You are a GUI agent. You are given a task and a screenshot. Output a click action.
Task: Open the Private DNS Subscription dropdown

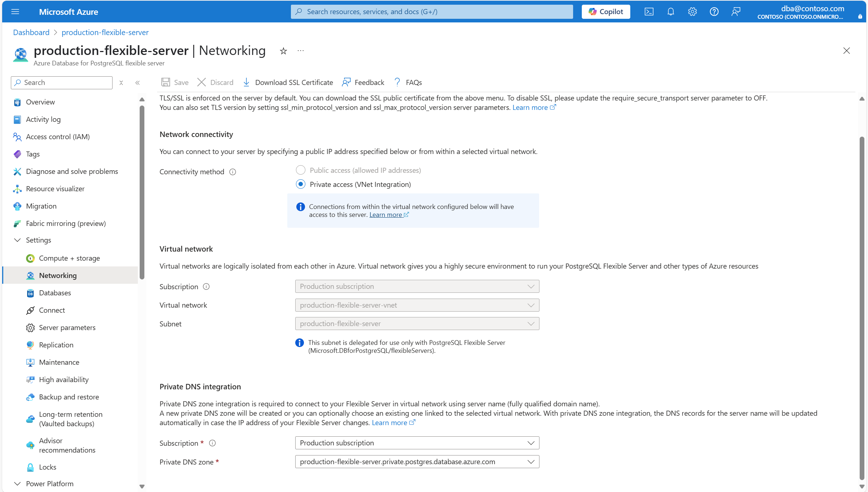pos(417,443)
